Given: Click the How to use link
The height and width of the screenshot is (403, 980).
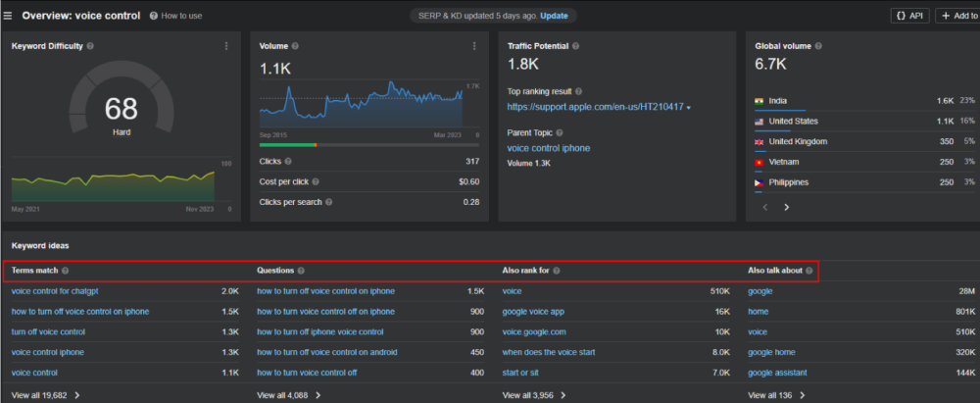Looking at the screenshot, I should tap(181, 16).
